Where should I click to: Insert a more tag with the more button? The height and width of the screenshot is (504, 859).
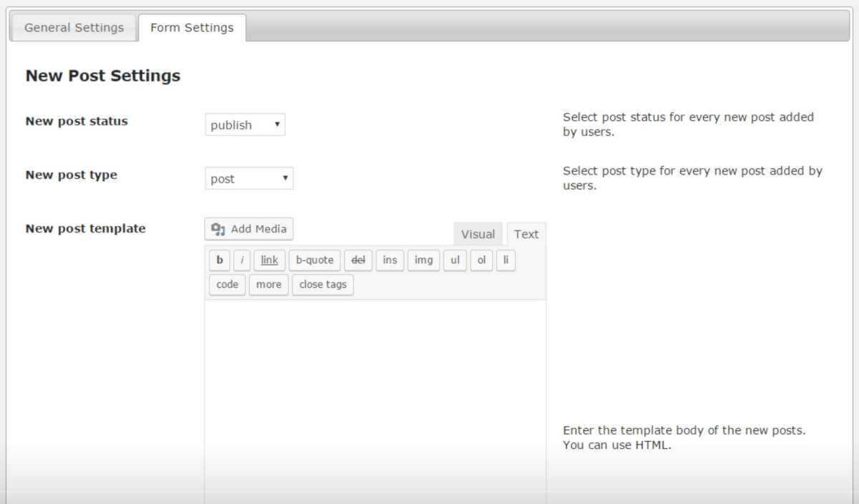coord(268,284)
